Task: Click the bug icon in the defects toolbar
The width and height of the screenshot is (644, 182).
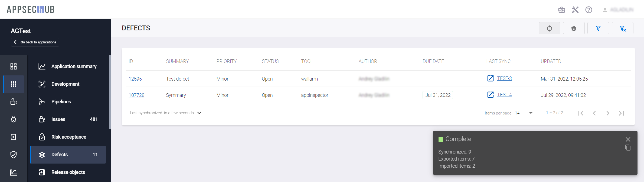Action: tap(574, 28)
